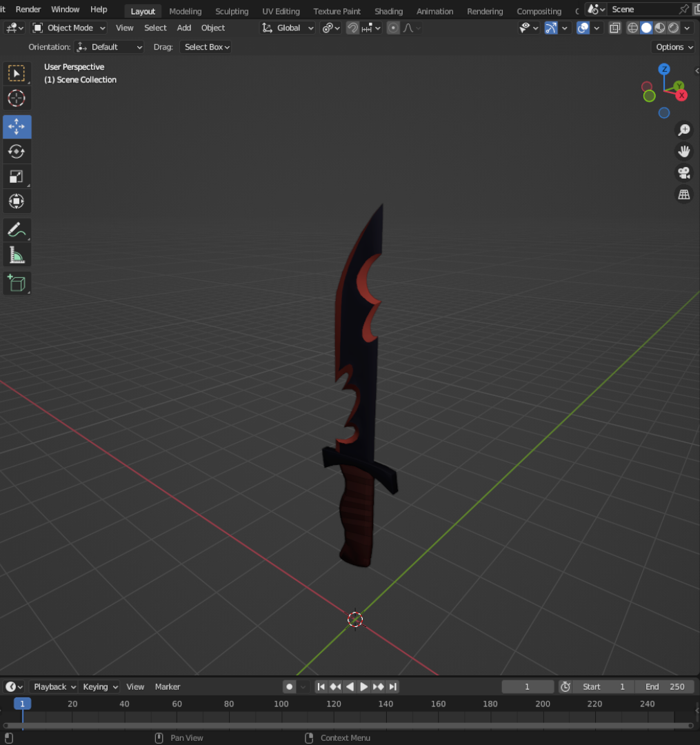Image resolution: width=700 pixels, height=745 pixels.
Task: Jump to the last frame
Action: 392,686
